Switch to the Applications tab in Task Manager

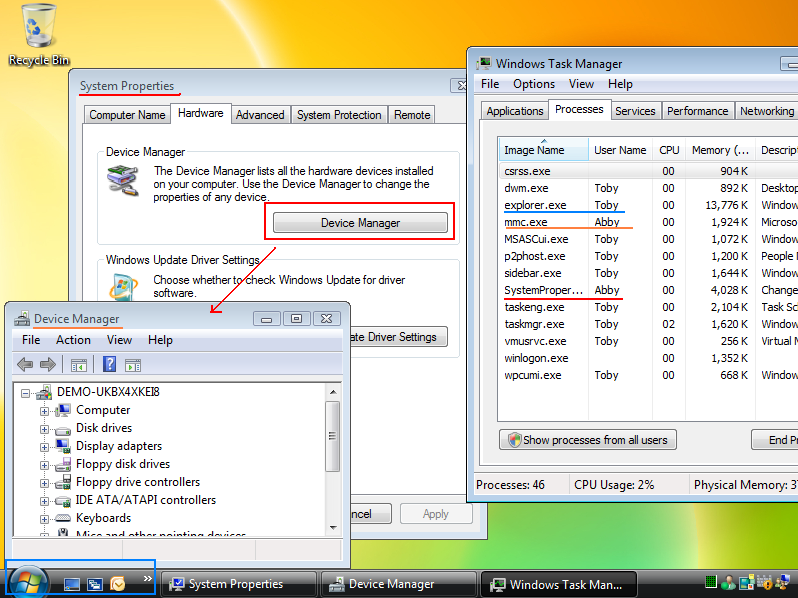coord(515,111)
